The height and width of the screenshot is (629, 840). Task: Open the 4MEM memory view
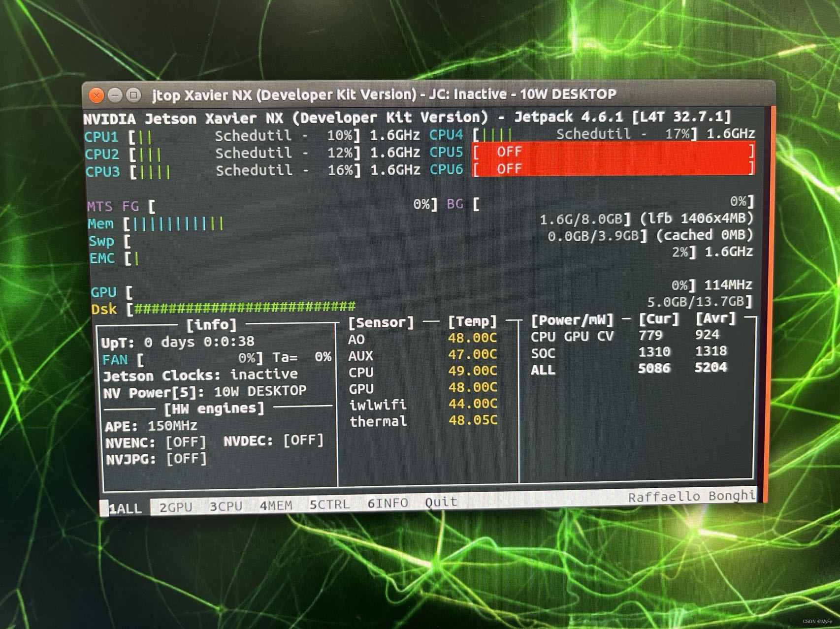point(276,505)
